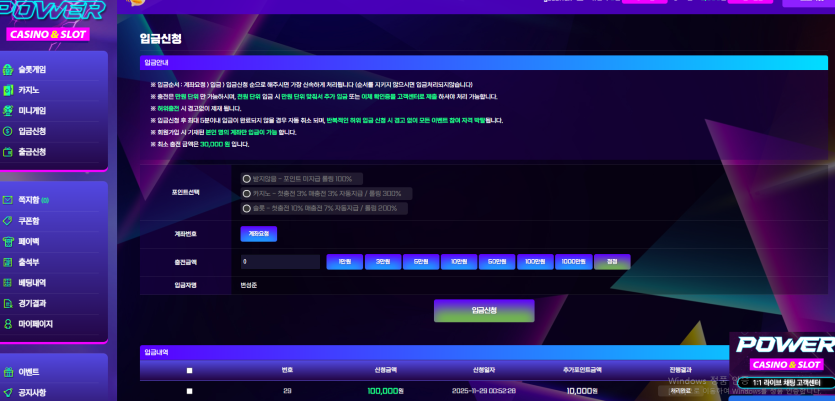Click the 10만원 amount button
The image size is (835, 401).
click(x=459, y=262)
